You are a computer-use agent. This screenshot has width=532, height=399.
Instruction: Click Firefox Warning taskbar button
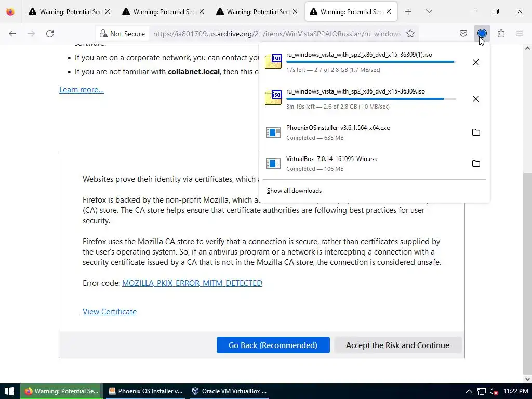coord(61,391)
